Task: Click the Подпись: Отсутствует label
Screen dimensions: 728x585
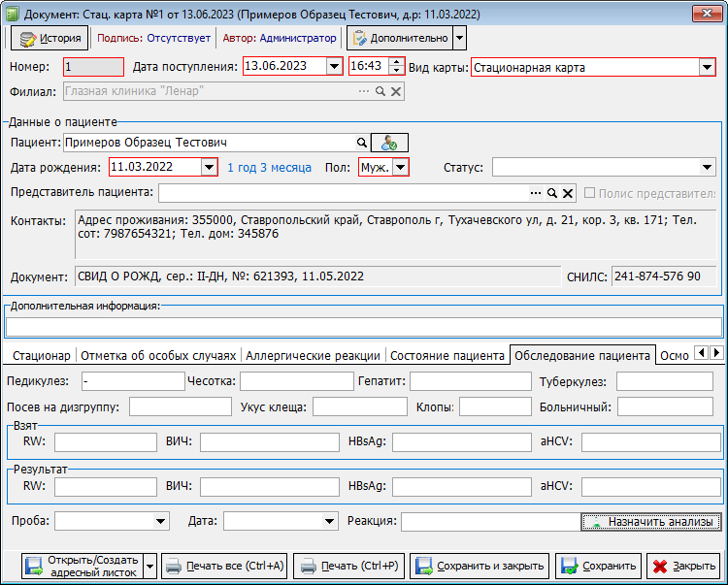Action: 153,38
